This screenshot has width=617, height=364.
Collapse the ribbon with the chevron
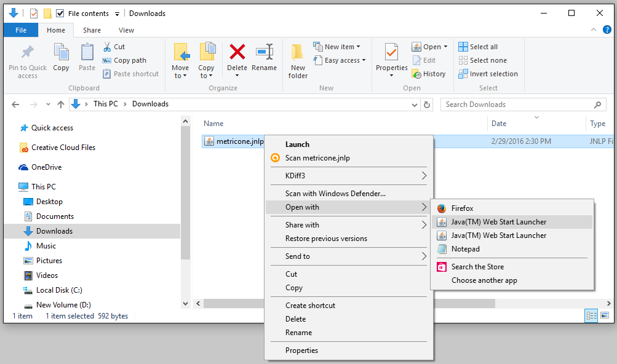pos(594,30)
